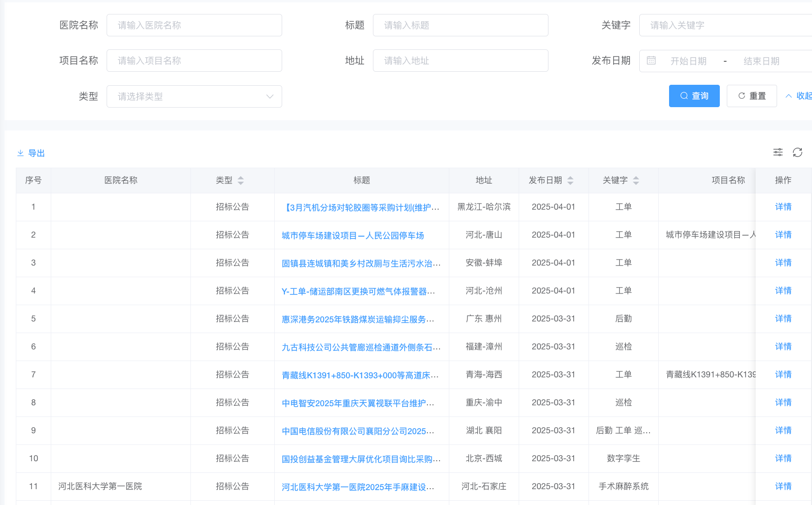Screen dimensions: 812x505
Task: Collapse the search filters with 收起
Action: [799, 96]
